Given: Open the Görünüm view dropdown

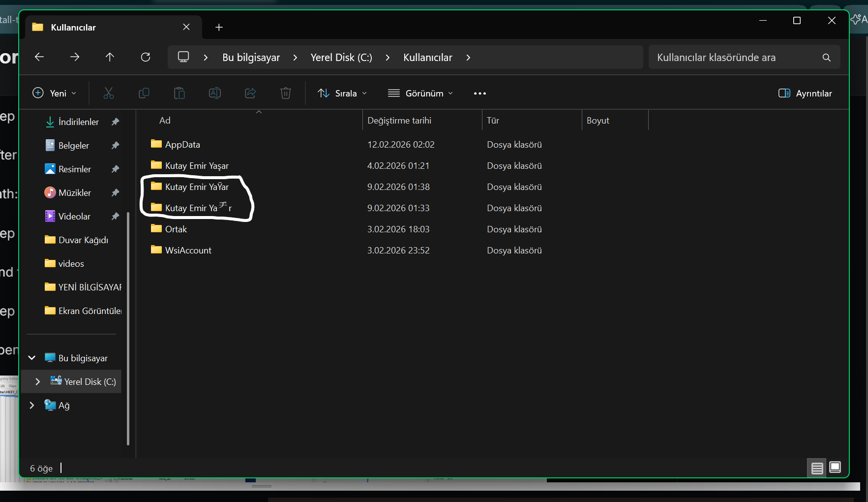Looking at the screenshot, I should click(x=420, y=94).
